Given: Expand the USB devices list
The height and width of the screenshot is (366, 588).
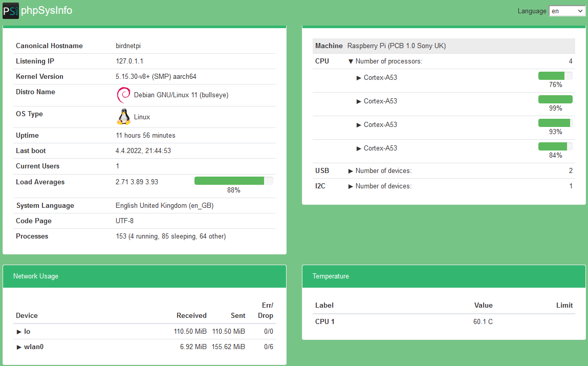Looking at the screenshot, I should [x=351, y=170].
